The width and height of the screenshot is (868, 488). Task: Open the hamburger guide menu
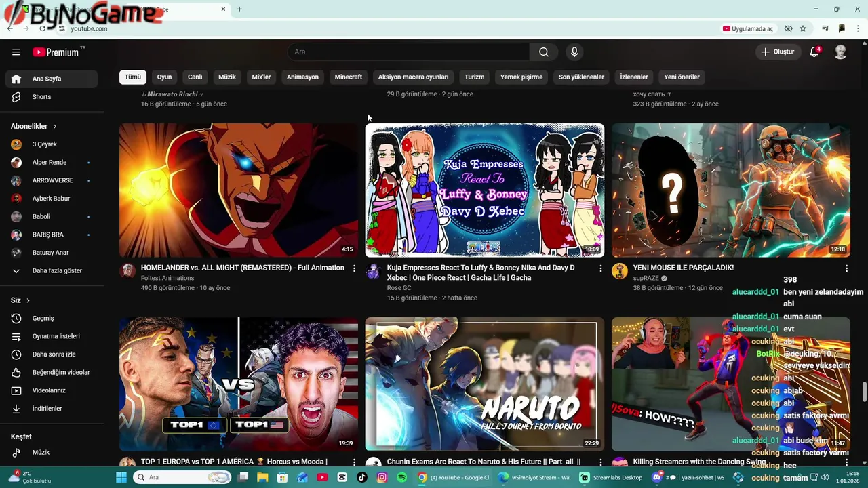pos(16,52)
